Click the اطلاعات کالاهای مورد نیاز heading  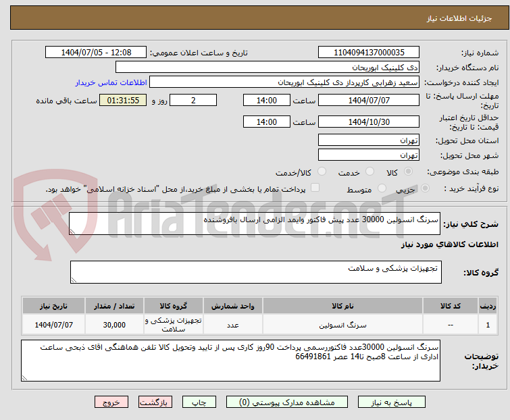[449, 244]
